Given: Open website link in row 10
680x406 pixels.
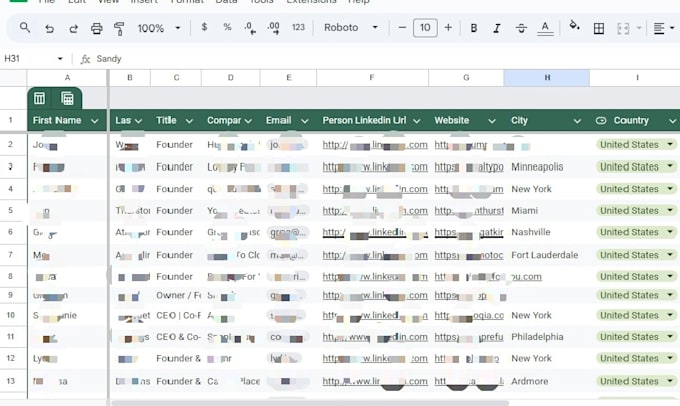Looking at the screenshot, I should tap(469, 315).
